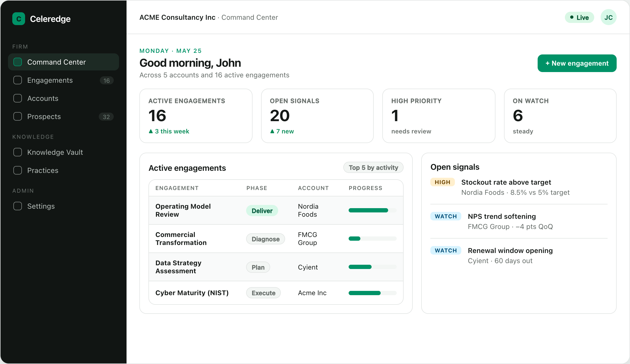Click ACME Consultancy Inc breadcrumb
Viewport: 630px width, 364px height.
(x=177, y=17)
